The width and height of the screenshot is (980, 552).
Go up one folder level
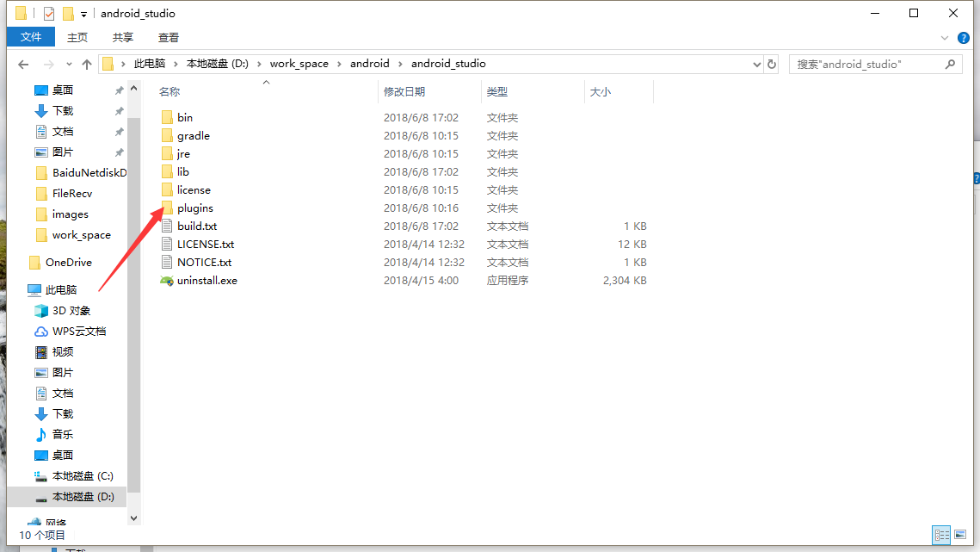87,64
